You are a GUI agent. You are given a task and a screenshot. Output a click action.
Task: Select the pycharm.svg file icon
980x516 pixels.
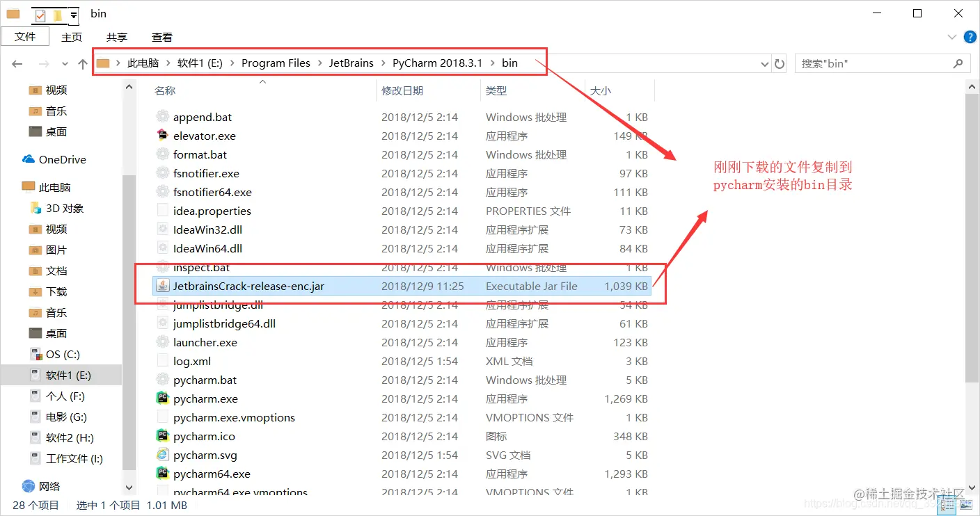pos(162,455)
